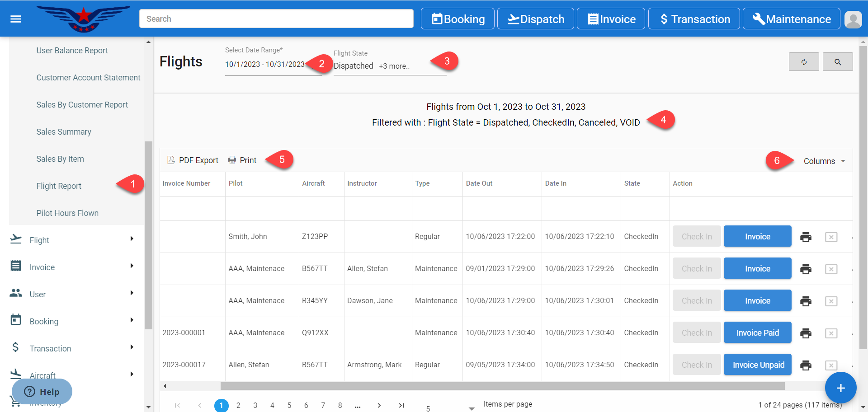Open the hamburger navigation menu
This screenshot has height=412, width=868.
click(16, 19)
